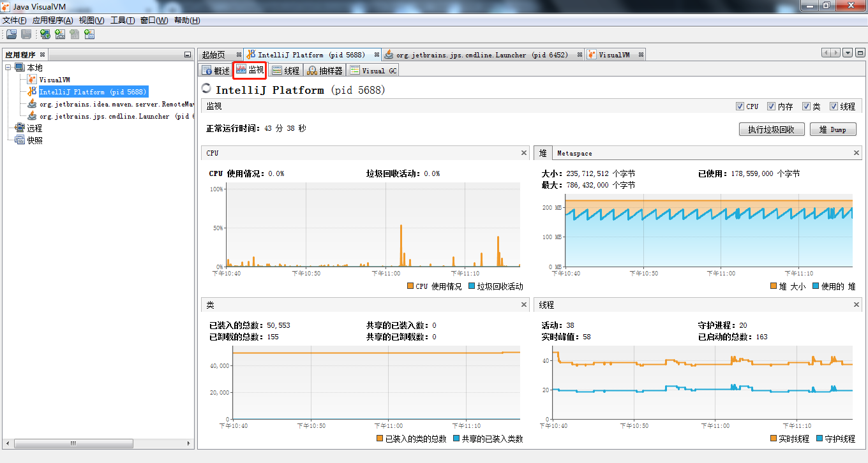Open the 视图(V) menu
The image size is (868, 463).
(91, 20)
